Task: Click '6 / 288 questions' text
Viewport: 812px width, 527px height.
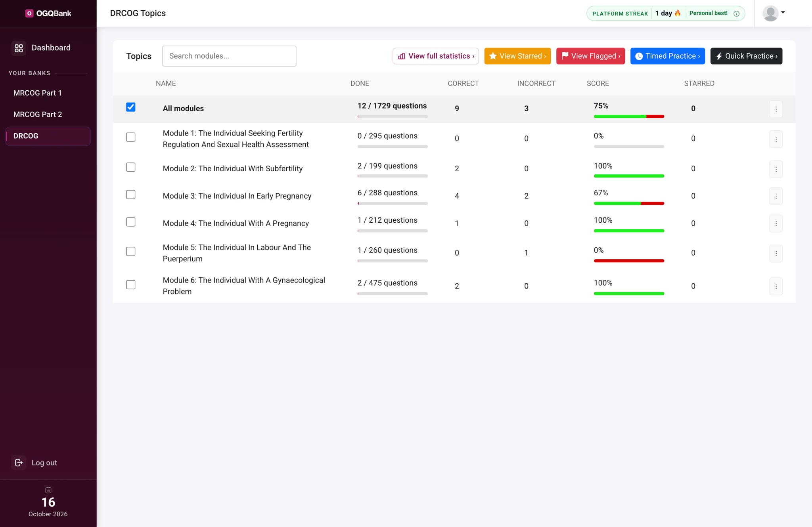Action: point(387,193)
